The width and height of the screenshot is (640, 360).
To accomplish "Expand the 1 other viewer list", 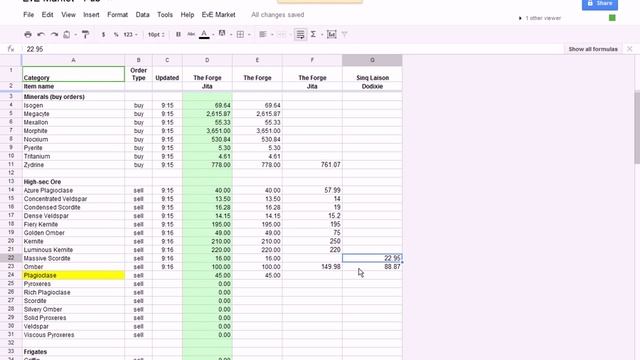I will click(x=520, y=18).
